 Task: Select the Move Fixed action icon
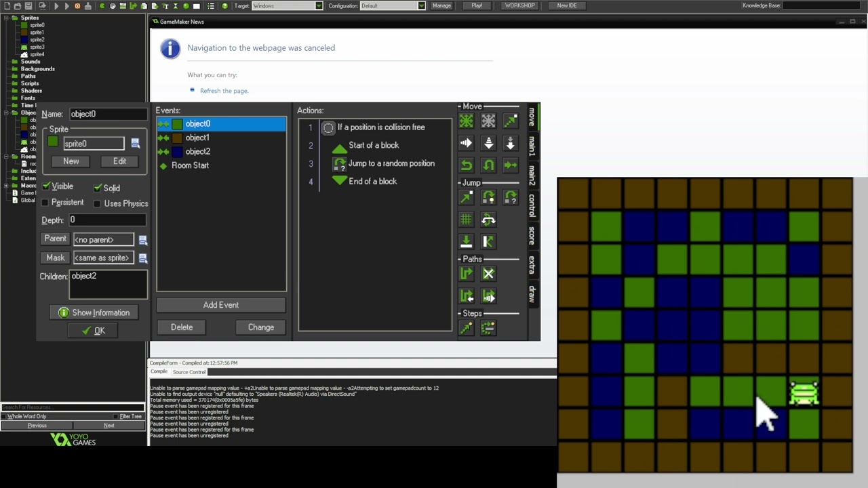click(x=466, y=121)
